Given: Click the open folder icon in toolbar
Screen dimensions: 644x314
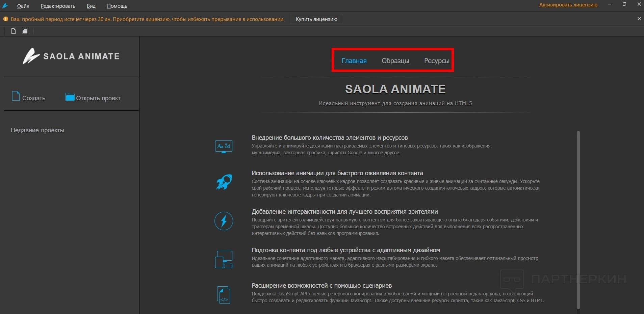Looking at the screenshot, I should tap(25, 31).
